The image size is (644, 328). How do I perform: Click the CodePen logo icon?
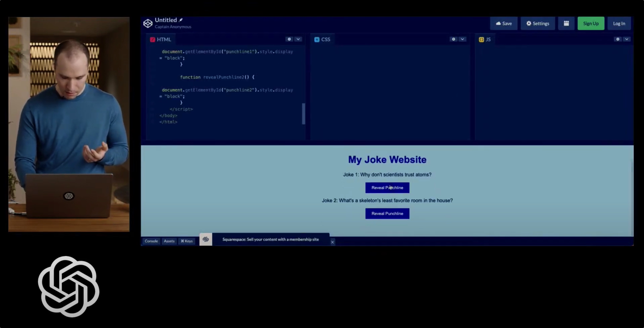coord(148,23)
